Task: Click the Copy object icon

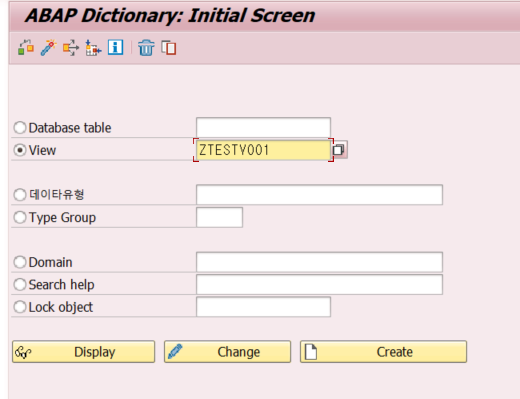Action: (169, 47)
